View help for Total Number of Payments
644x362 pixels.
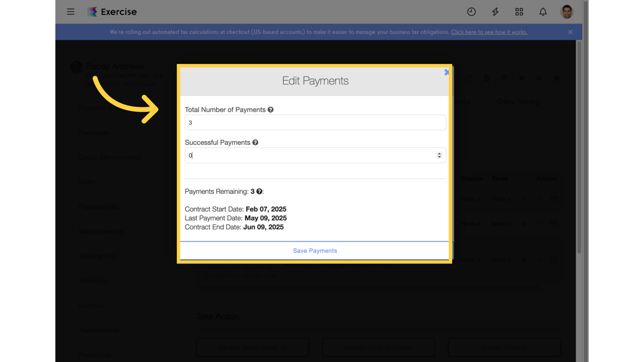[271, 109]
